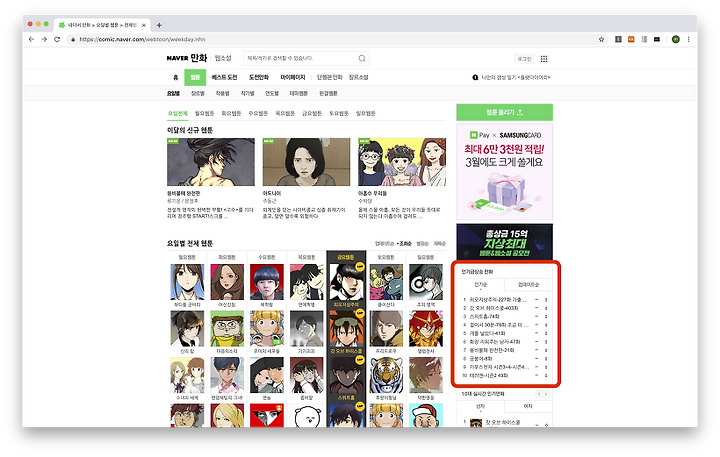The width and height of the screenshot is (720, 457).
Task: Open the 웹소설 link beside logo
Action: (x=223, y=58)
